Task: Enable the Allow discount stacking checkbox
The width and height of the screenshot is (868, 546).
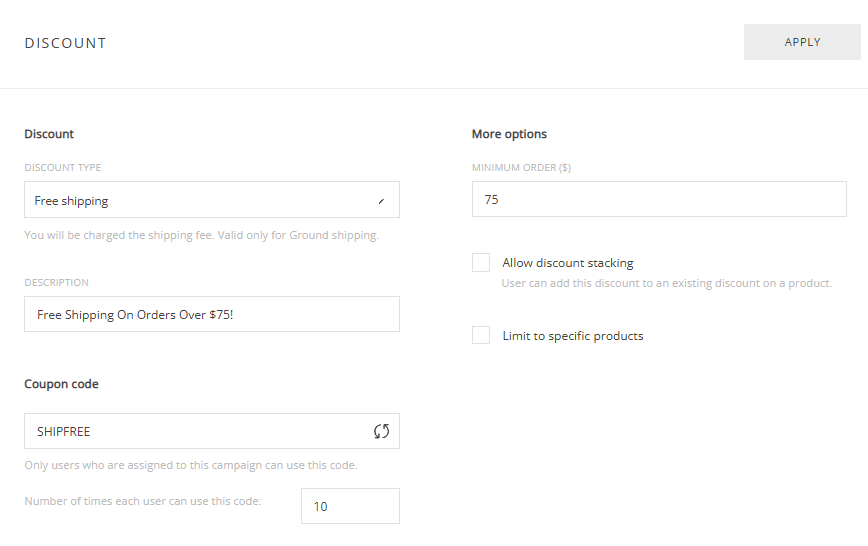Action: click(x=481, y=263)
